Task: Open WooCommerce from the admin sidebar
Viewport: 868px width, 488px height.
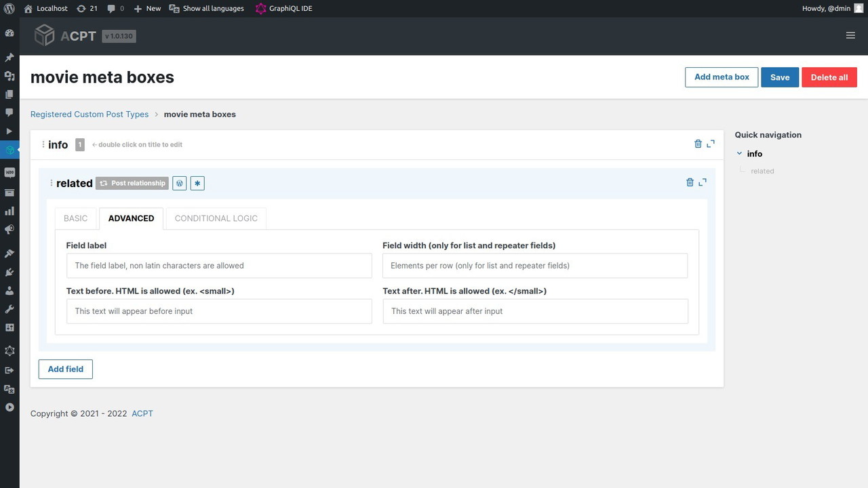Action: tap(9, 173)
